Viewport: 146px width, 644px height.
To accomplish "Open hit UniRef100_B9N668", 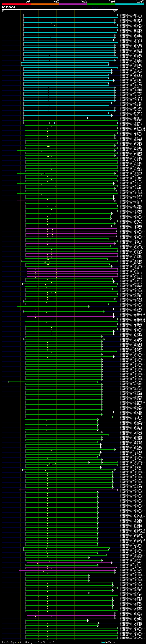I will pos(131,20).
